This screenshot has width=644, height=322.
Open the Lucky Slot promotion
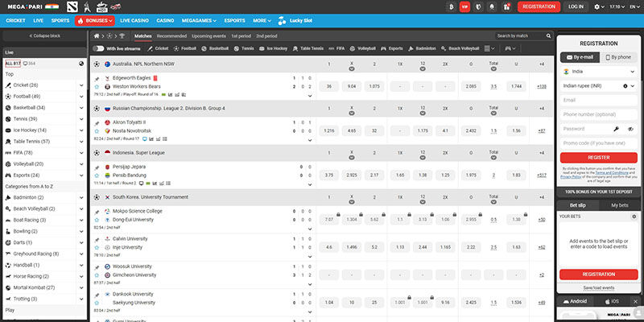(x=295, y=21)
